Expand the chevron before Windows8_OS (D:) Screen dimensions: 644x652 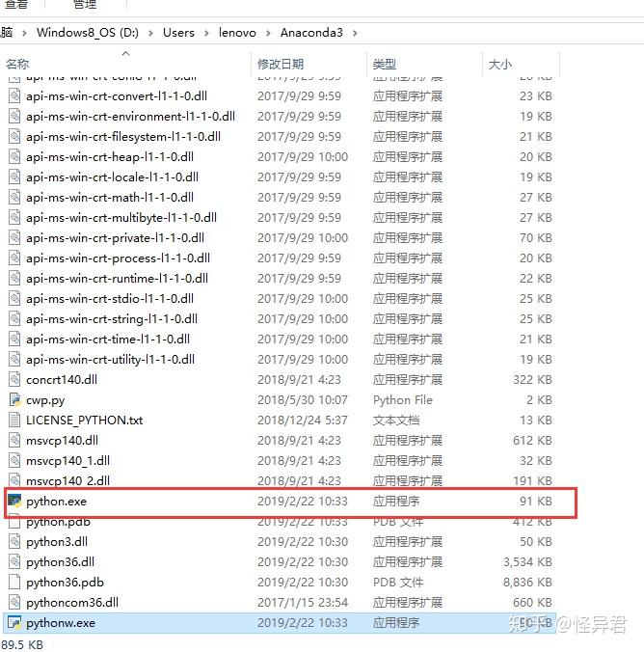click(x=24, y=33)
